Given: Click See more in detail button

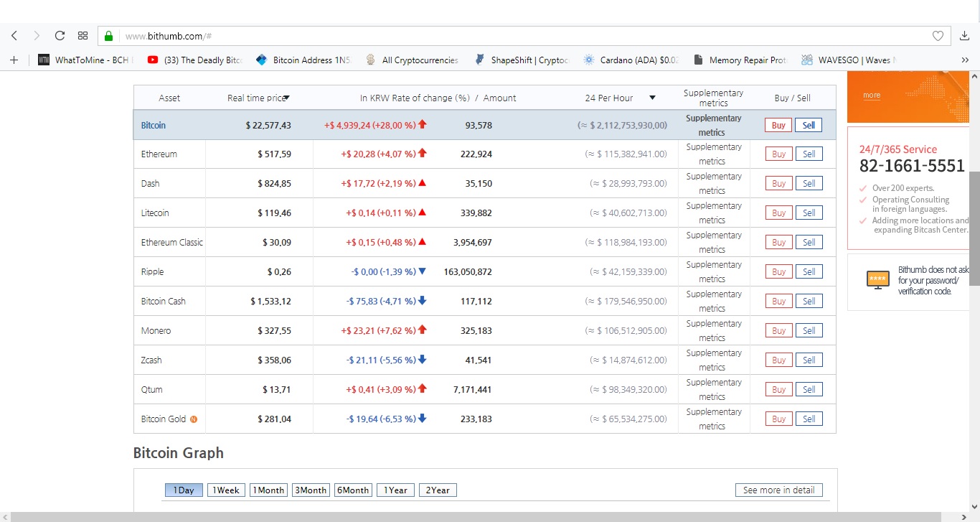Looking at the screenshot, I should 778,490.
